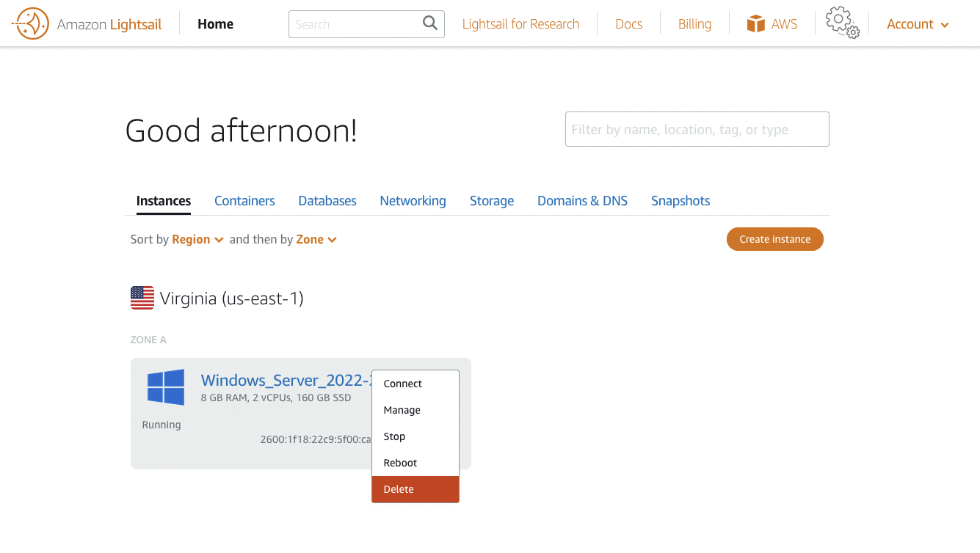
Task: Open Lightsail for Research link
Action: pyautogui.click(x=520, y=24)
